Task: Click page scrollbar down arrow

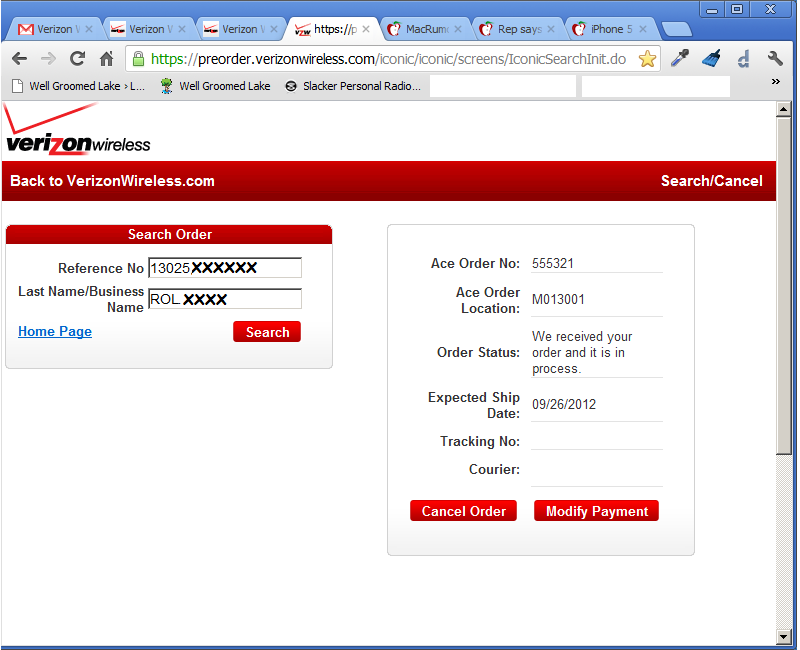Action: pyautogui.click(x=784, y=636)
